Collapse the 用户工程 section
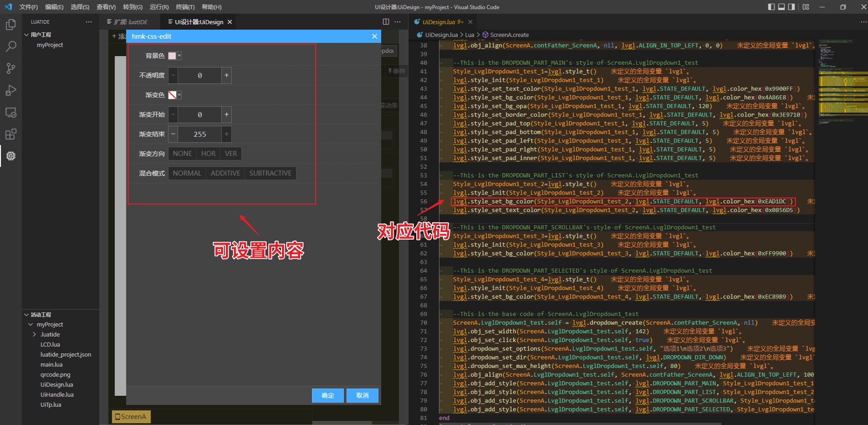The image size is (868, 425). [x=27, y=35]
